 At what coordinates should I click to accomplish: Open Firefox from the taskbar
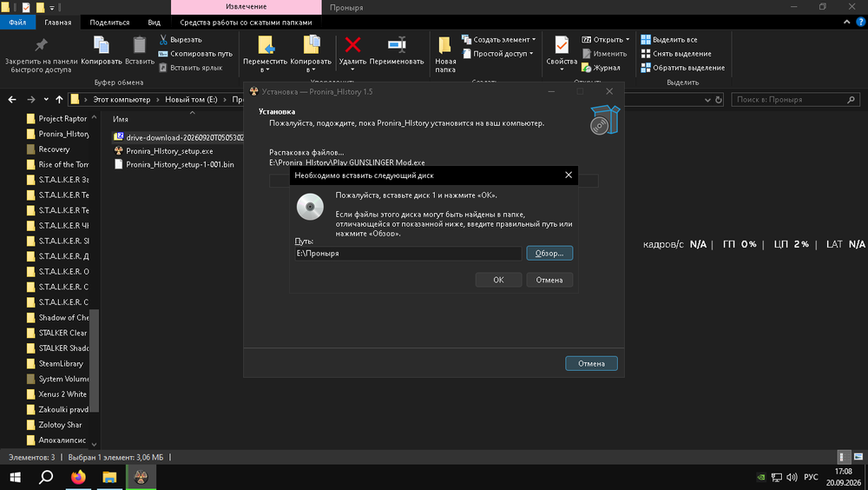(x=78, y=477)
